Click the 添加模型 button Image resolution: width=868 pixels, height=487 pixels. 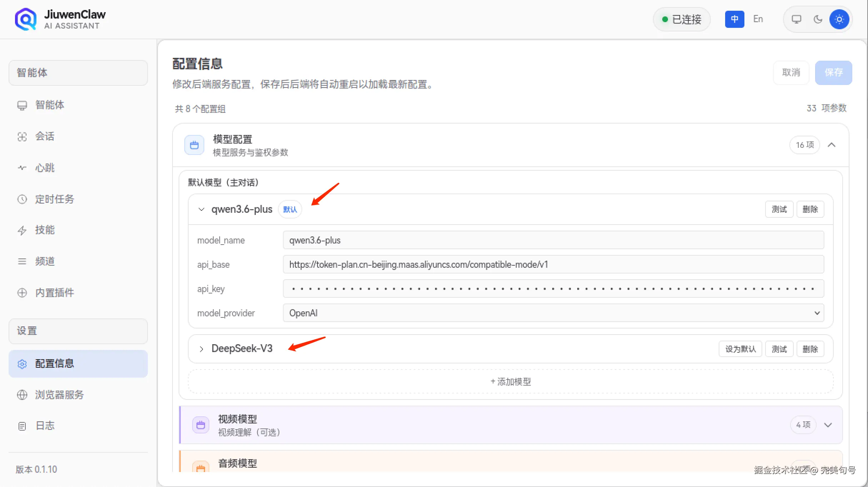[x=511, y=382]
